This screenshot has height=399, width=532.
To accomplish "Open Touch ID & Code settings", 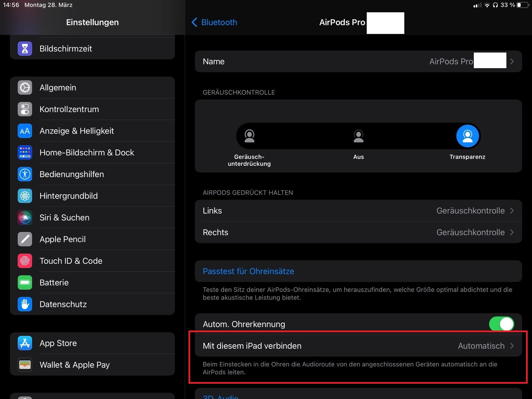I will click(x=92, y=261).
